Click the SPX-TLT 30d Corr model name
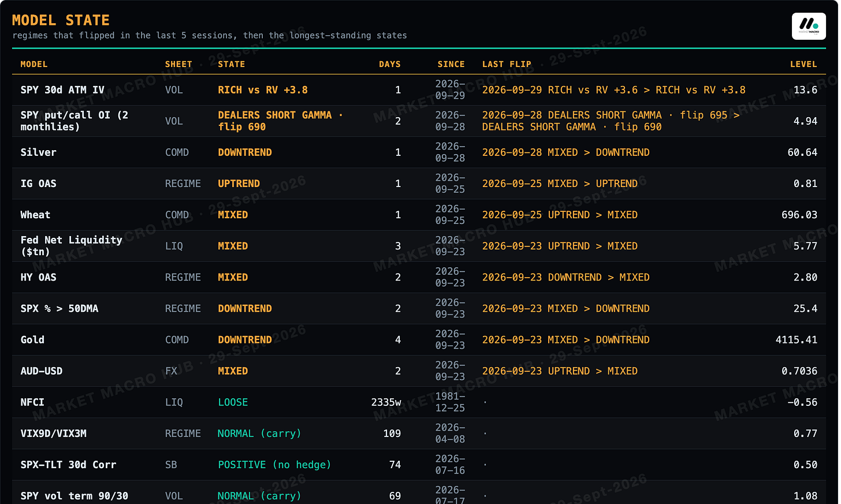841x504 pixels. click(x=68, y=464)
